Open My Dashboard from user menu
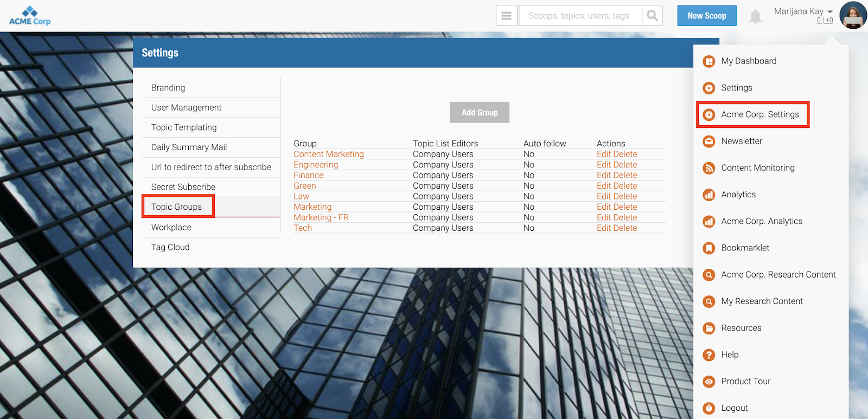The image size is (868, 419). pyautogui.click(x=749, y=61)
